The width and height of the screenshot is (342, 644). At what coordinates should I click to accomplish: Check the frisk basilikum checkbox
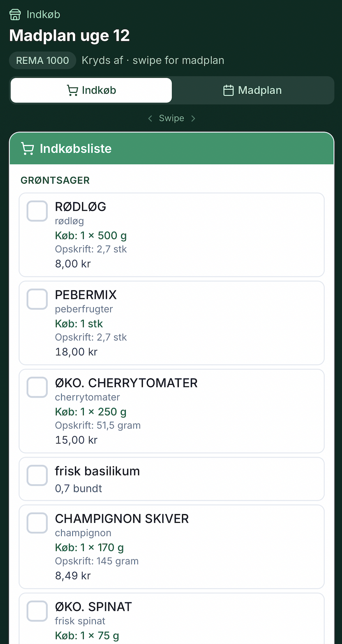(x=37, y=476)
